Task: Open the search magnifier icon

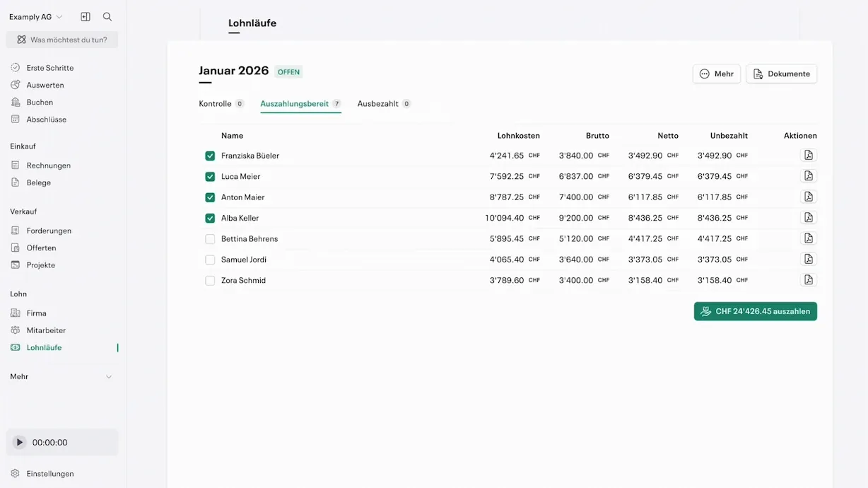Action: coord(107,17)
